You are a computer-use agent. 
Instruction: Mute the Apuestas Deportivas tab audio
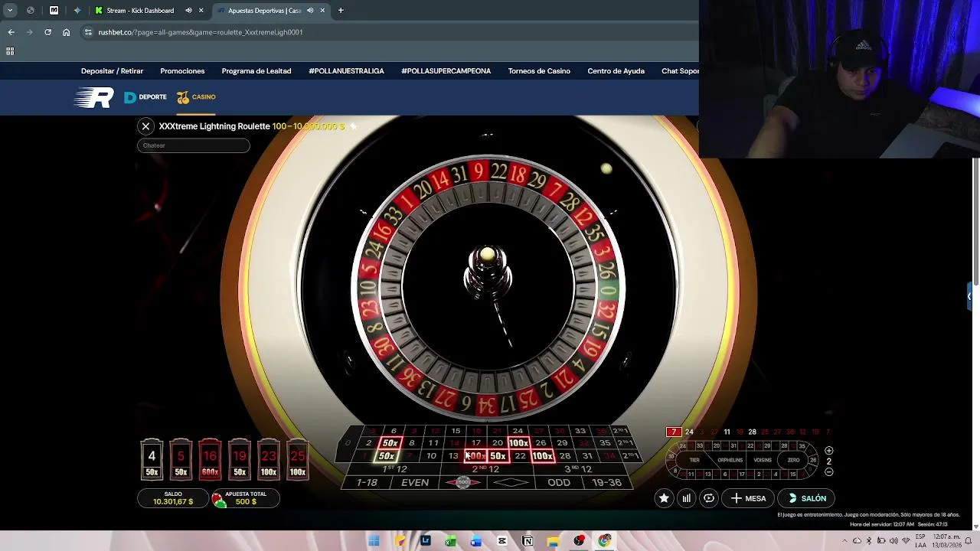(310, 11)
